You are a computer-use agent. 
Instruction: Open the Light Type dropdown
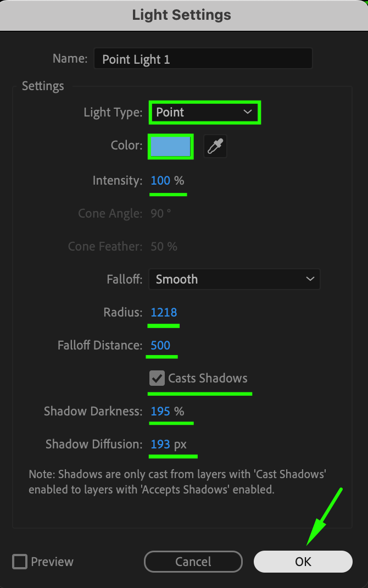pyautogui.click(x=204, y=113)
